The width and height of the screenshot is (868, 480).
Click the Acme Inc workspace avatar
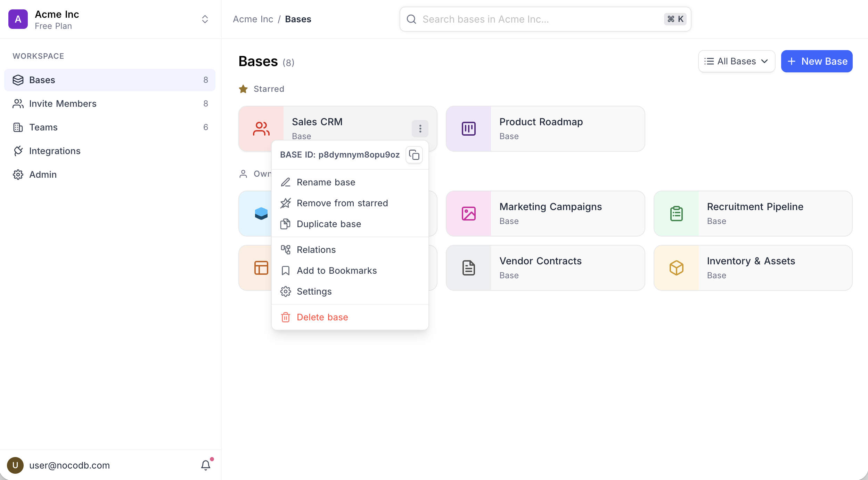click(x=18, y=19)
